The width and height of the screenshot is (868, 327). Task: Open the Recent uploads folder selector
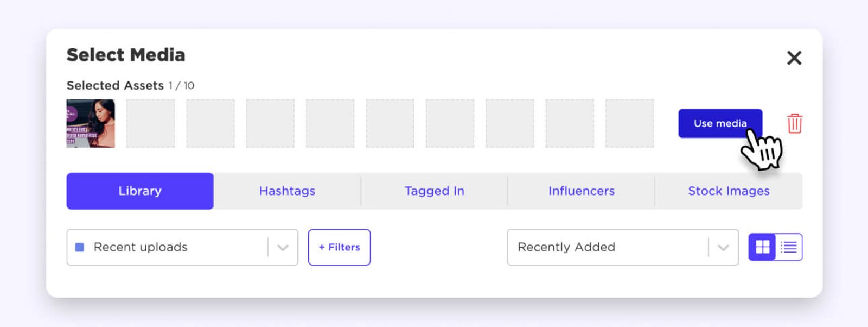(x=182, y=247)
